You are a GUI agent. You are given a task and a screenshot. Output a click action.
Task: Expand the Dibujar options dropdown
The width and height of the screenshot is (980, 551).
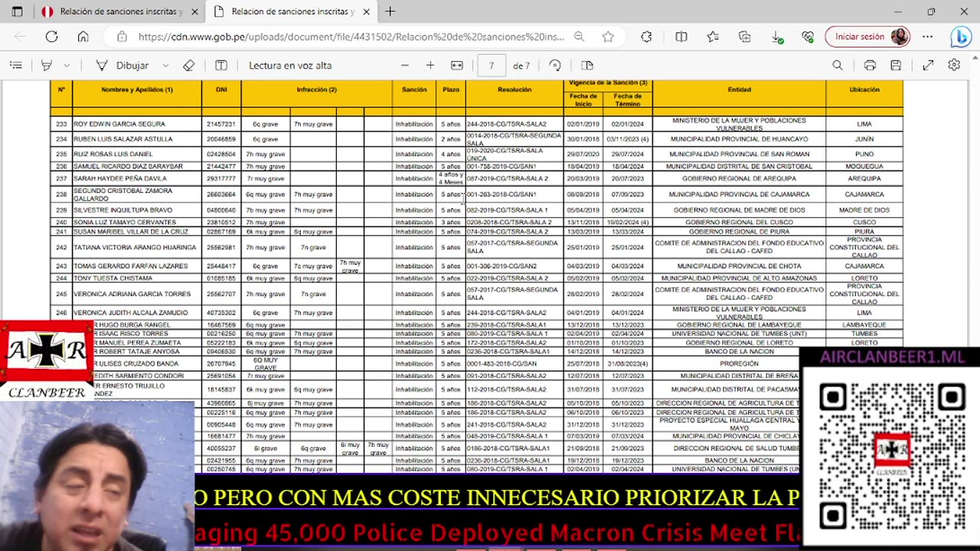click(165, 66)
